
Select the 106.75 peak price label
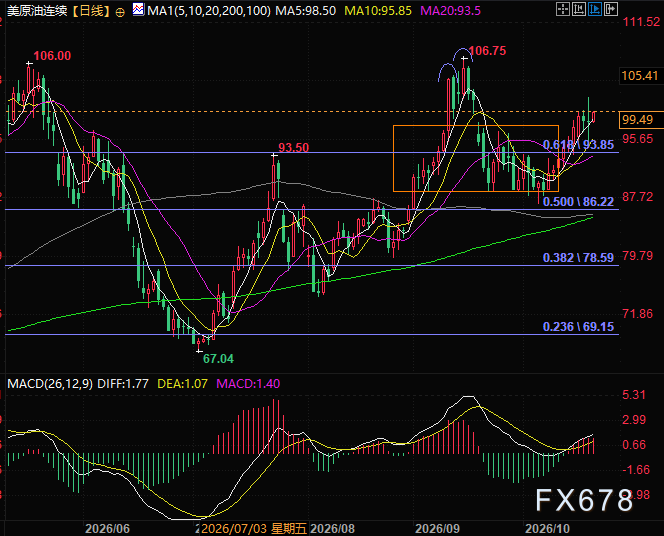point(487,51)
